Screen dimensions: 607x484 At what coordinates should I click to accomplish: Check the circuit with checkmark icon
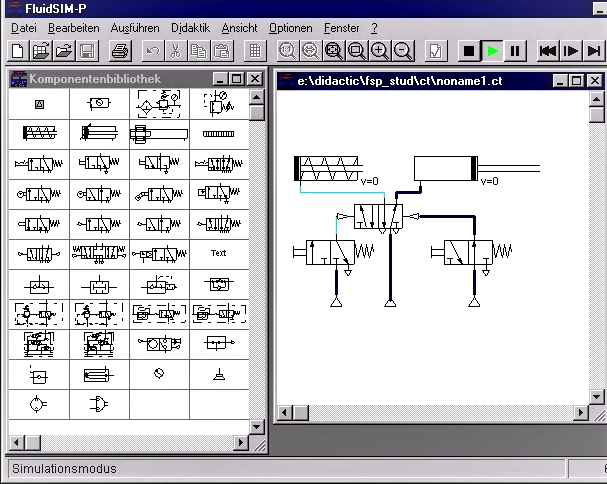click(436, 51)
